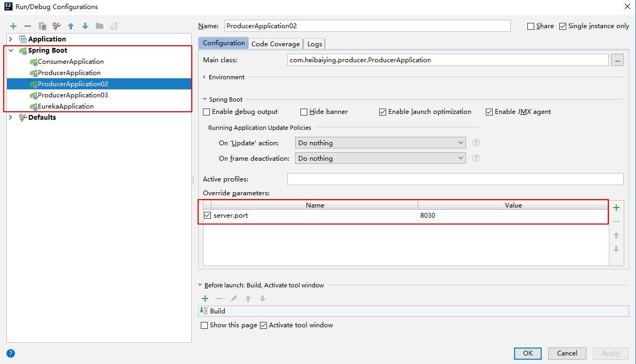The height and width of the screenshot is (364, 636).
Task: Click the wrench edit defaults icon
Action: click(56, 26)
